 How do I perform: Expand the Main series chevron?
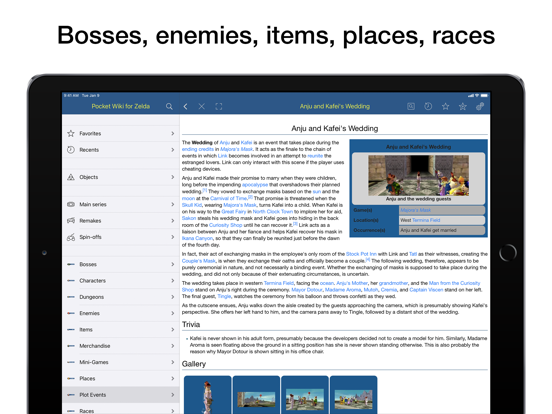pyautogui.click(x=172, y=204)
